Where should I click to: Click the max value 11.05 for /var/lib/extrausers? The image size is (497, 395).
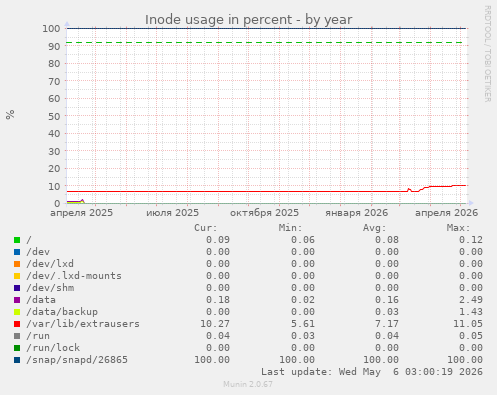(468, 324)
